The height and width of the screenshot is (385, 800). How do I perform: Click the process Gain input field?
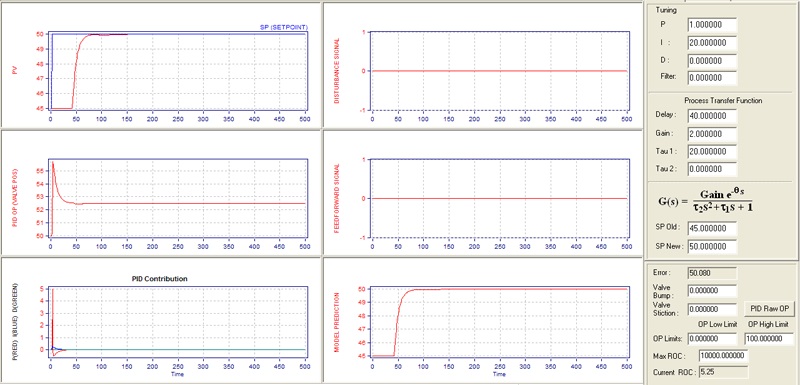[712, 134]
